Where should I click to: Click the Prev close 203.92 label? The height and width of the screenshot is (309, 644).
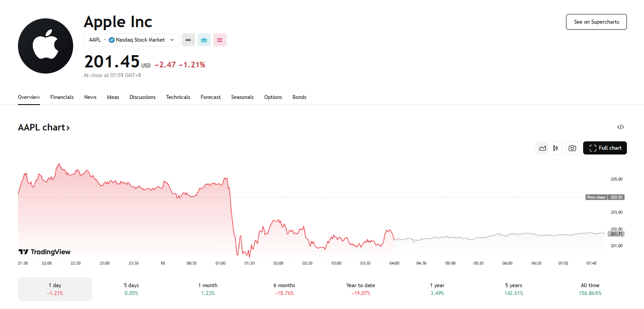pos(605,197)
